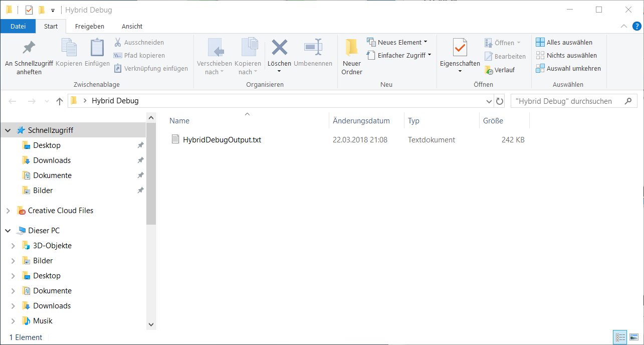Open address bar history dropdown
The height and width of the screenshot is (345, 644).
pyautogui.click(x=489, y=101)
